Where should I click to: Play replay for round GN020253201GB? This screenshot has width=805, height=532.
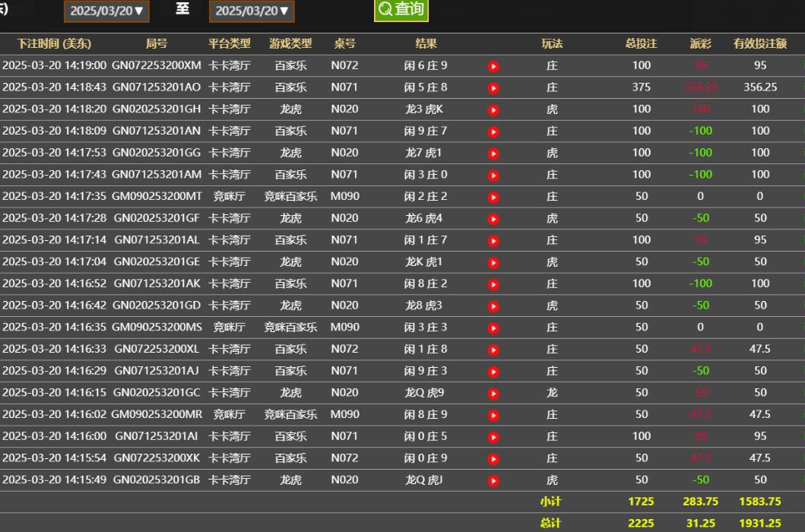click(x=493, y=481)
